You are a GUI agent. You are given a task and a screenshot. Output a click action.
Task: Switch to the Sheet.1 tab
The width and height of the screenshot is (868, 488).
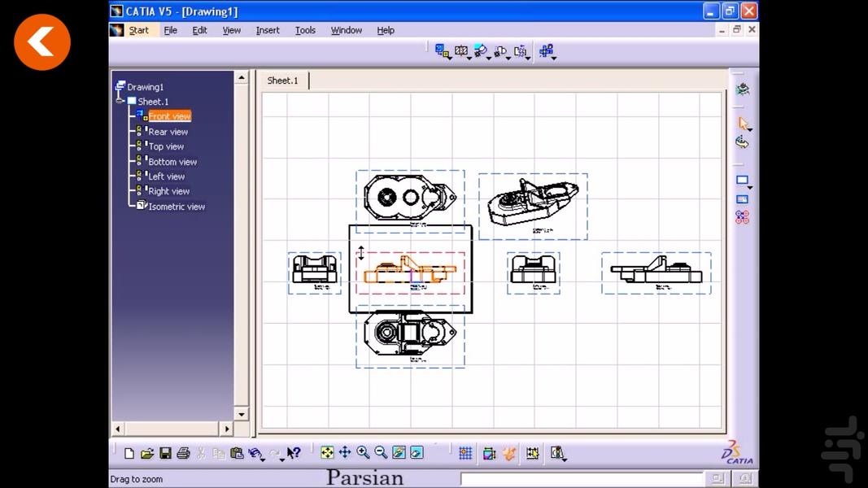coord(282,81)
